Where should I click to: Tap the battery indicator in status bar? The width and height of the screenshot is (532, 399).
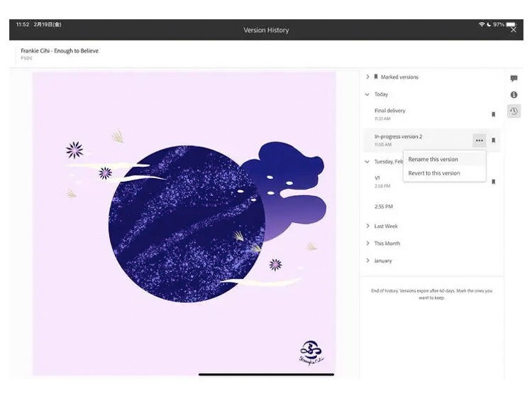(x=511, y=24)
